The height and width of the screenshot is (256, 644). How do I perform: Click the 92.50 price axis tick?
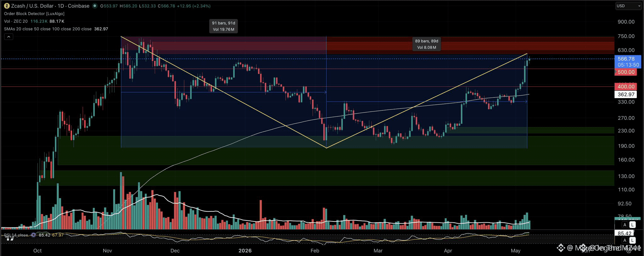coord(625,203)
